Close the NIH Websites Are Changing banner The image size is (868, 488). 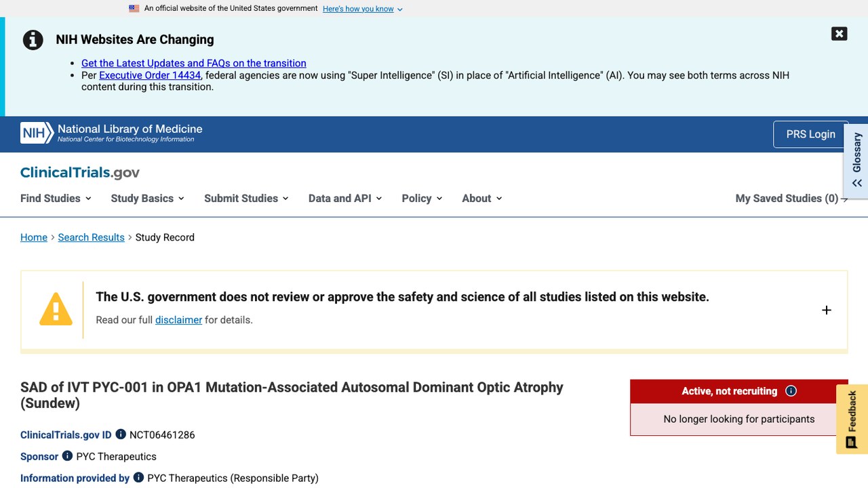(x=839, y=34)
